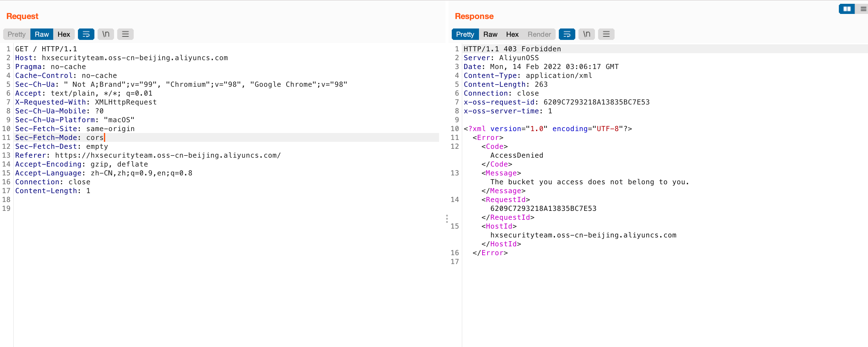Click the Host header line in request
Viewport: 868px width, 347px height.
coord(121,58)
